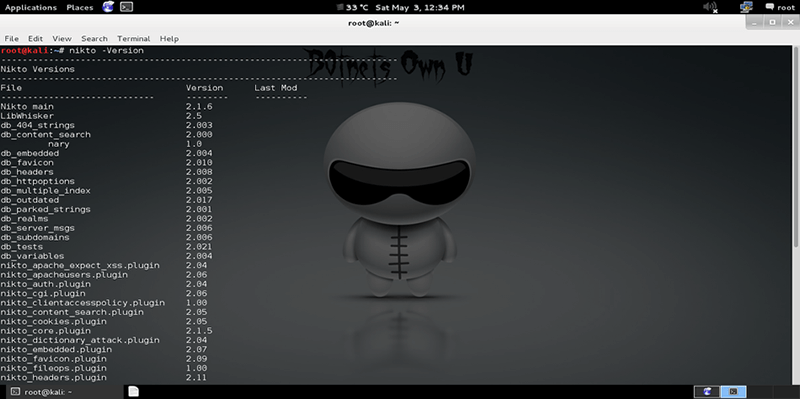Maximize the root@kali terminal window

tap(772, 22)
